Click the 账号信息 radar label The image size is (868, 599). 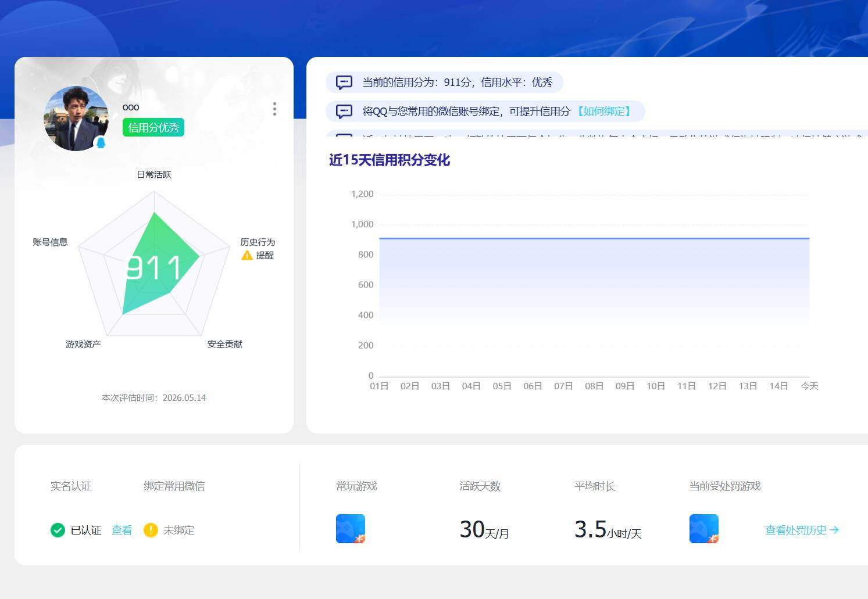50,242
